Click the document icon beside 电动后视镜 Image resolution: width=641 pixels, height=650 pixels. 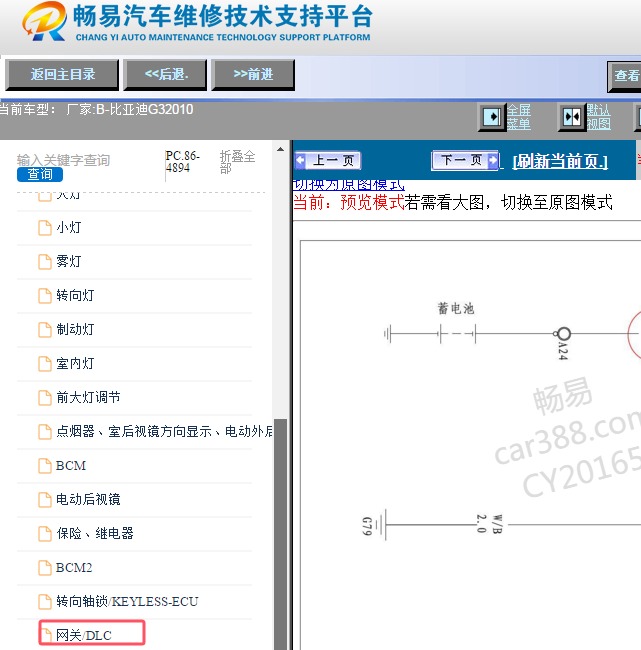pyautogui.click(x=45, y=500)
